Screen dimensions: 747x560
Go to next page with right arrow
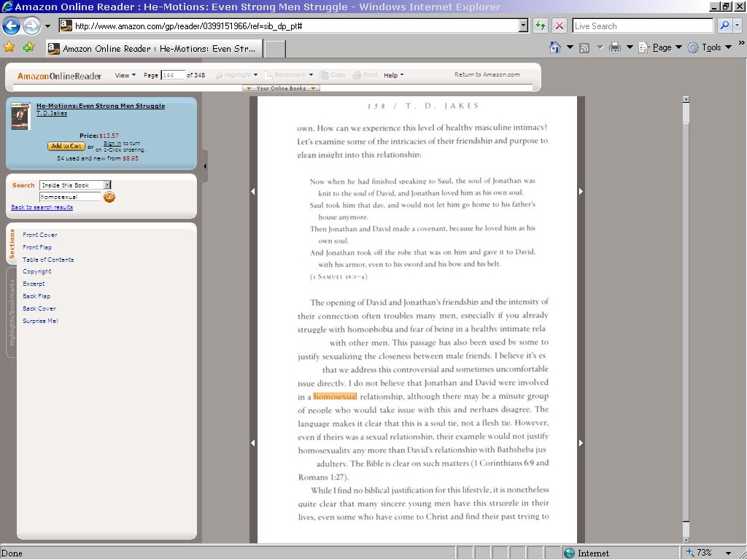(x=581, y=192)
